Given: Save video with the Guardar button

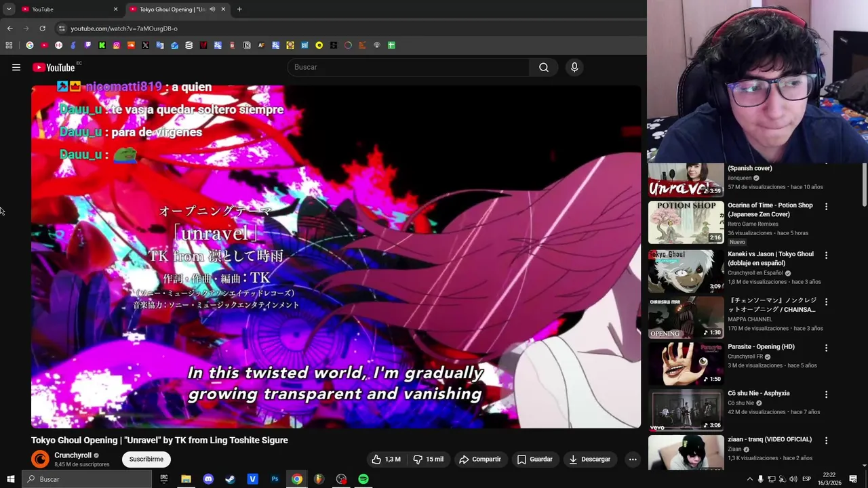Looking at the screenshot, I should [x=534, y=459].
